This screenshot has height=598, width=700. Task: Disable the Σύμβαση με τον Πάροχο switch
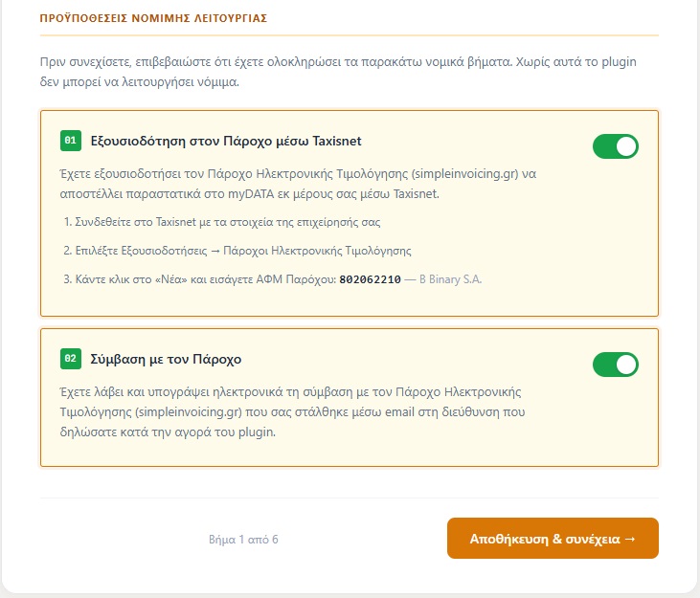pos(615,365)
